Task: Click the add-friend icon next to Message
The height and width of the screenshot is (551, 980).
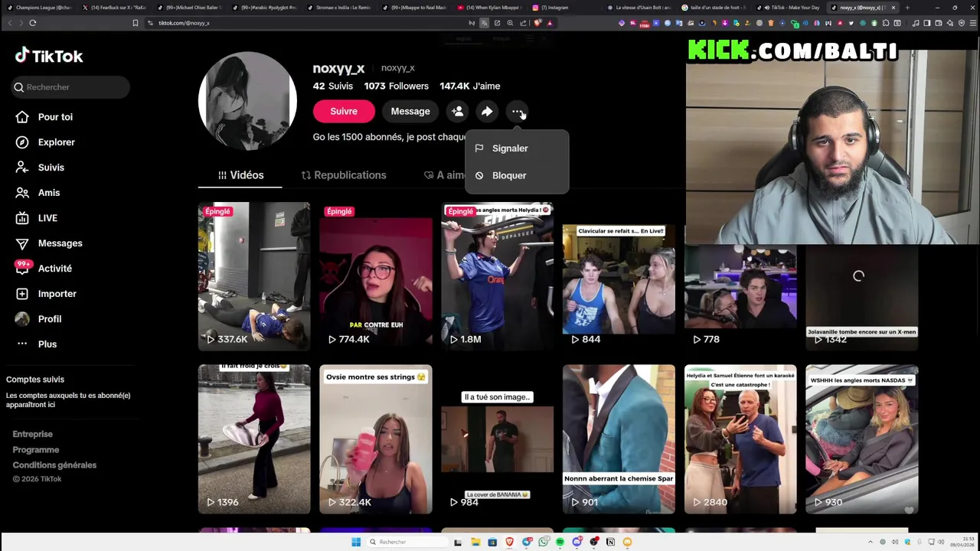Action: [x=457, y=112]
